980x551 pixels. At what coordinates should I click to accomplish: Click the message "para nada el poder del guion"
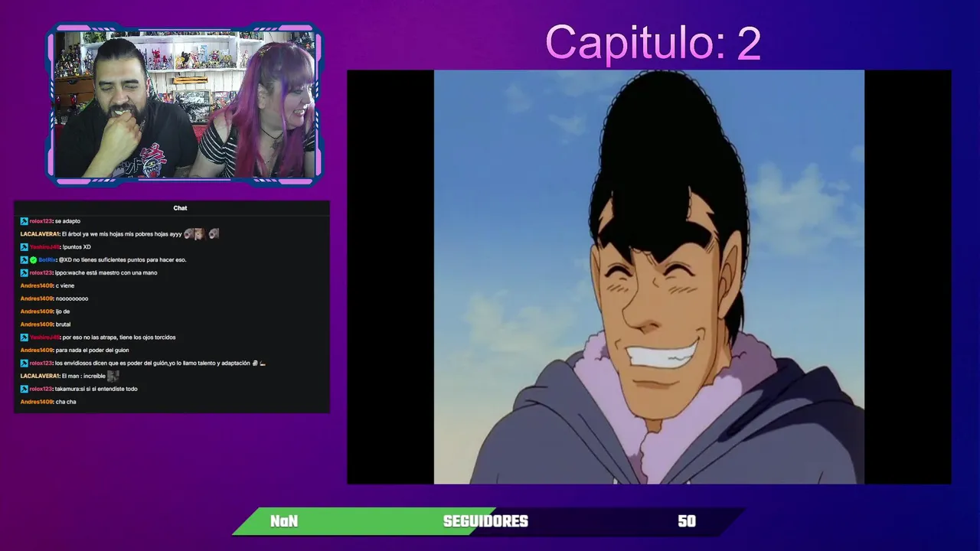click(x=92, y=350)
